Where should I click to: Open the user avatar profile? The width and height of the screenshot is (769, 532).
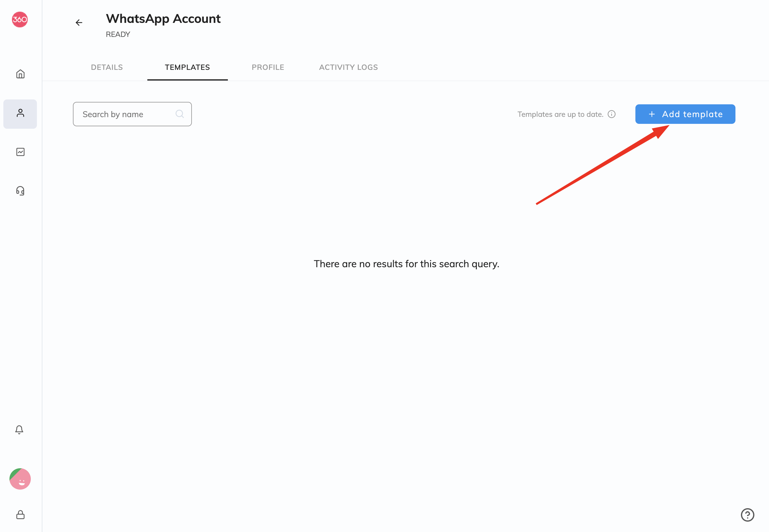point(20,479)
